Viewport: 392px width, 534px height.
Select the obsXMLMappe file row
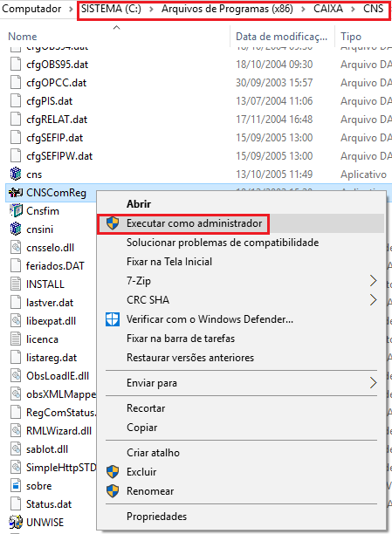(x=53, y=394)
